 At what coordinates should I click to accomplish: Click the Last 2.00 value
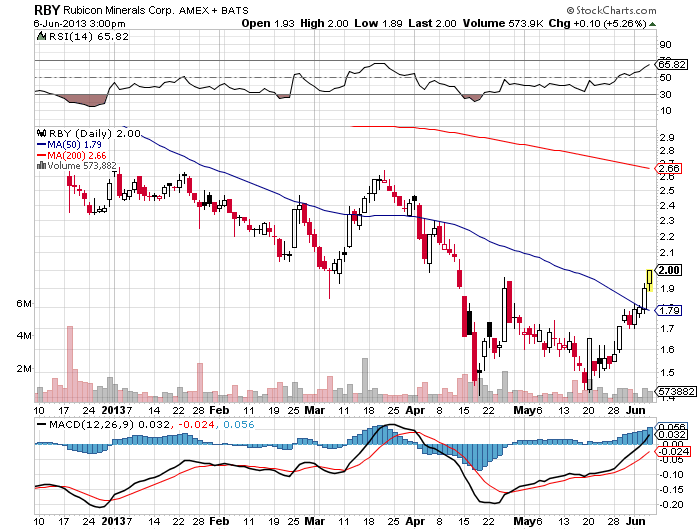pyautogui.click(x=432, y=23)
